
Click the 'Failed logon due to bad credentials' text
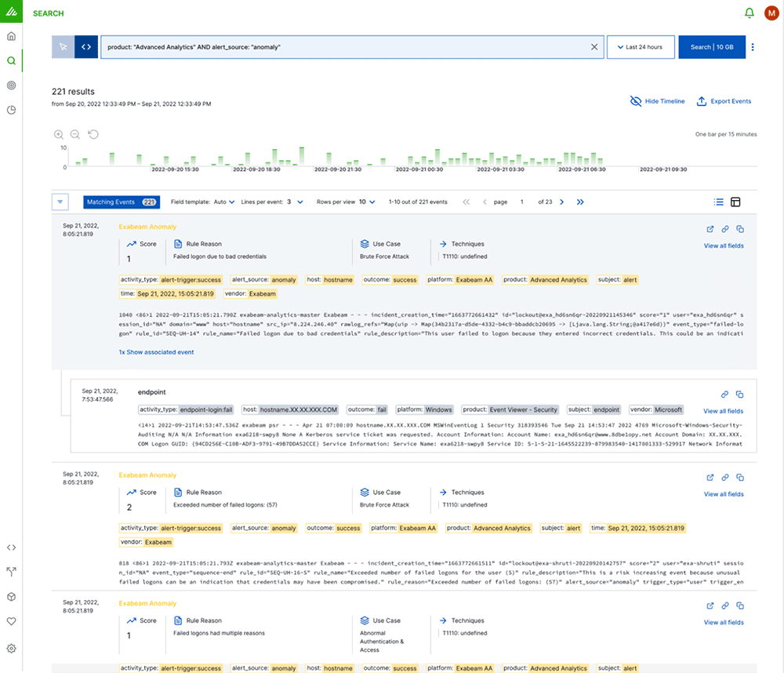220,256
